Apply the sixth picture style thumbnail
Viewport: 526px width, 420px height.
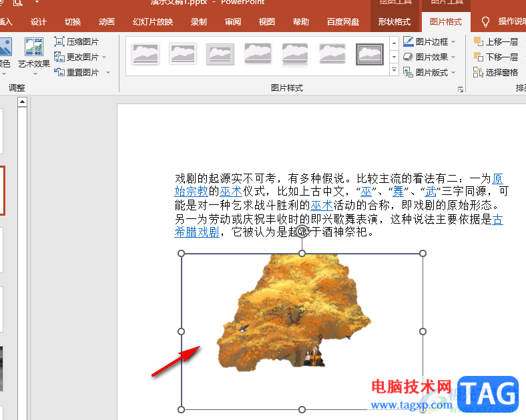click(332, 53)
